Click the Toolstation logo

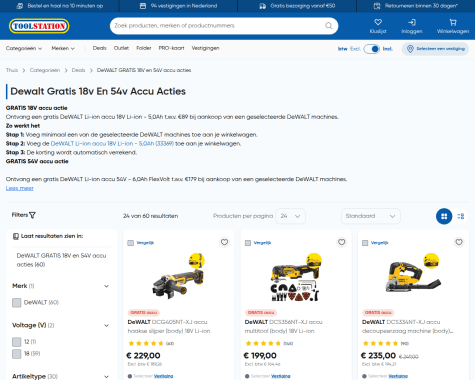39,26
